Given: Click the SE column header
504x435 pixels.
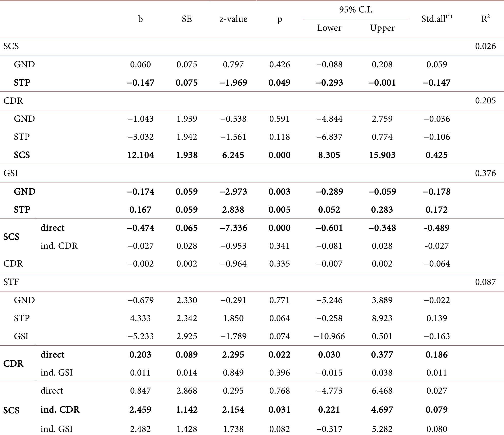Looking at the screenshot, I should coord(187,19).
